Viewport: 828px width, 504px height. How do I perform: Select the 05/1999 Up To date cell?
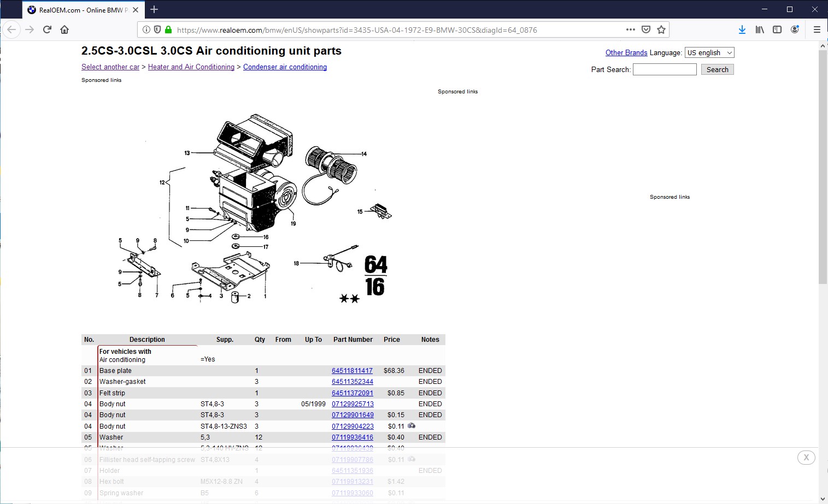coord(313,404)
